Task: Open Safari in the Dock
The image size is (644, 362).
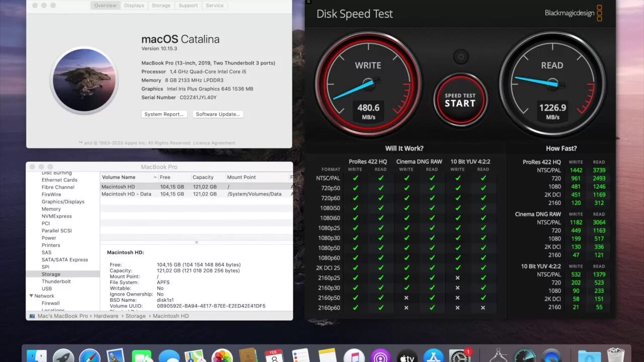Action: [90, 356]
